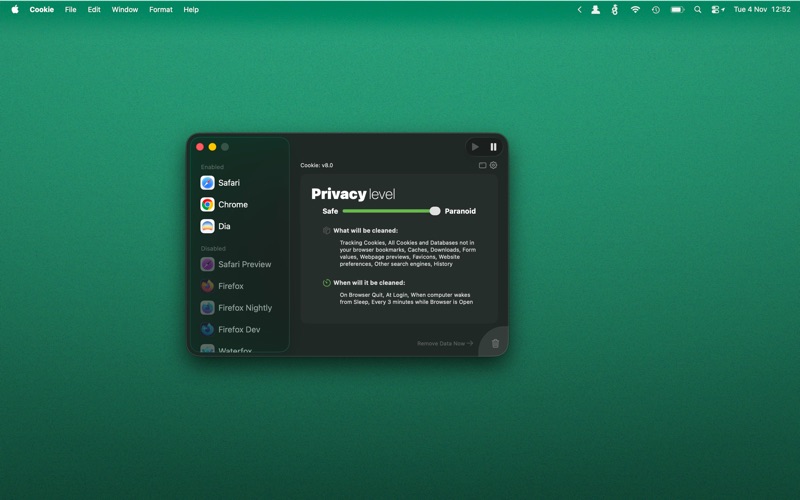Click Remove Data Now link
Viewport: 800px width, 500px height.
coord(445,343)
